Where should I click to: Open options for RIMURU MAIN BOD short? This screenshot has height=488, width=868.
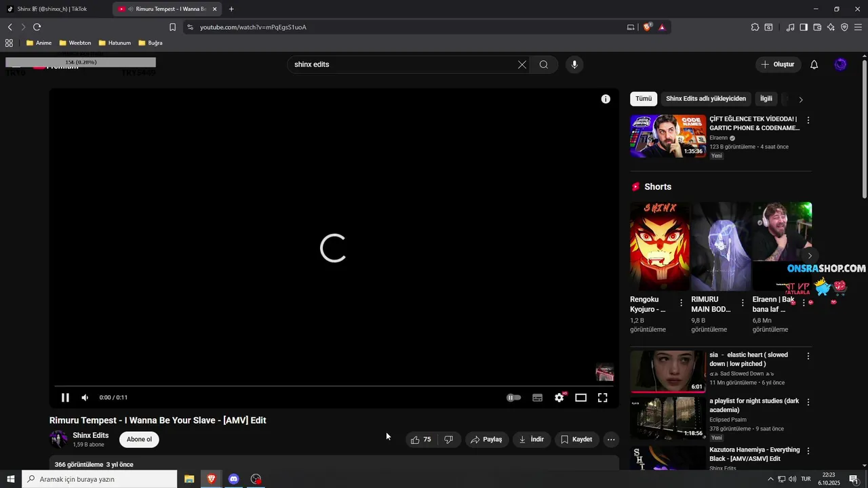click(743, 303)
